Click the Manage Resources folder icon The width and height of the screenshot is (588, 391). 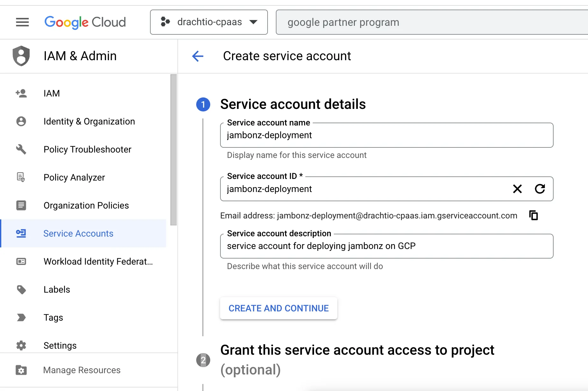[x=21, y=370]
